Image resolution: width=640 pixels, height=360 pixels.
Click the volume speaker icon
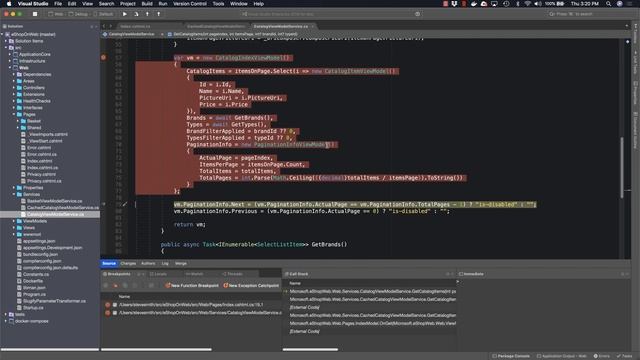[538, 4]
